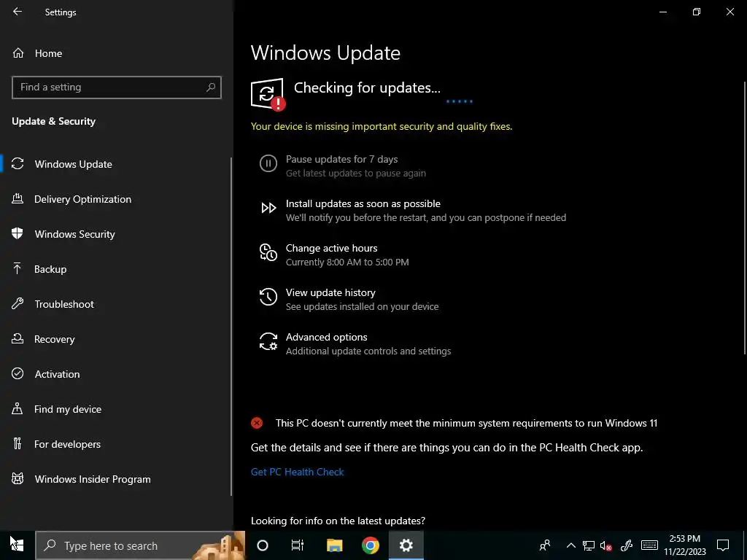747x560 pixels.
Task: Click the main pane vertical scrollbar
Action: pos(744,217)
